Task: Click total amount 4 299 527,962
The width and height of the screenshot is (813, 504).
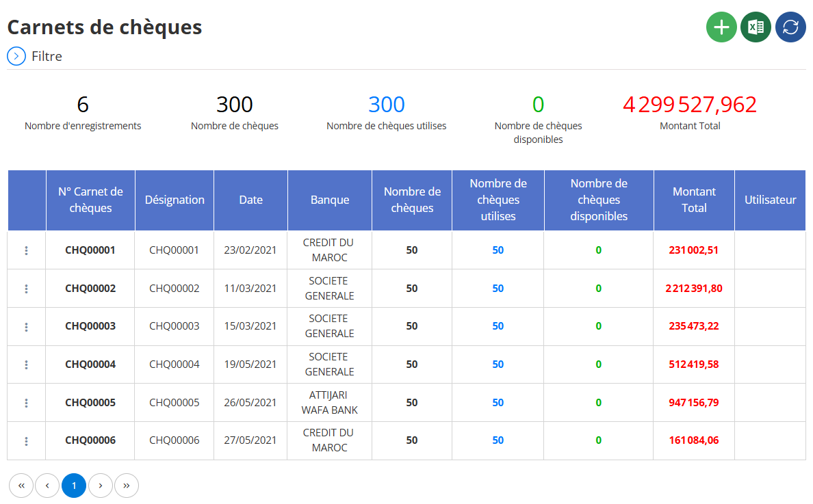Action: coord(690,105)
